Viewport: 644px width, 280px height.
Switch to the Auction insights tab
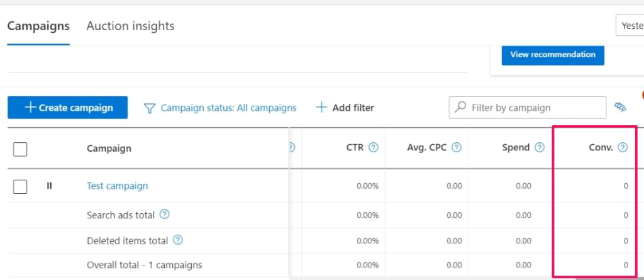(x=130, y=26)
